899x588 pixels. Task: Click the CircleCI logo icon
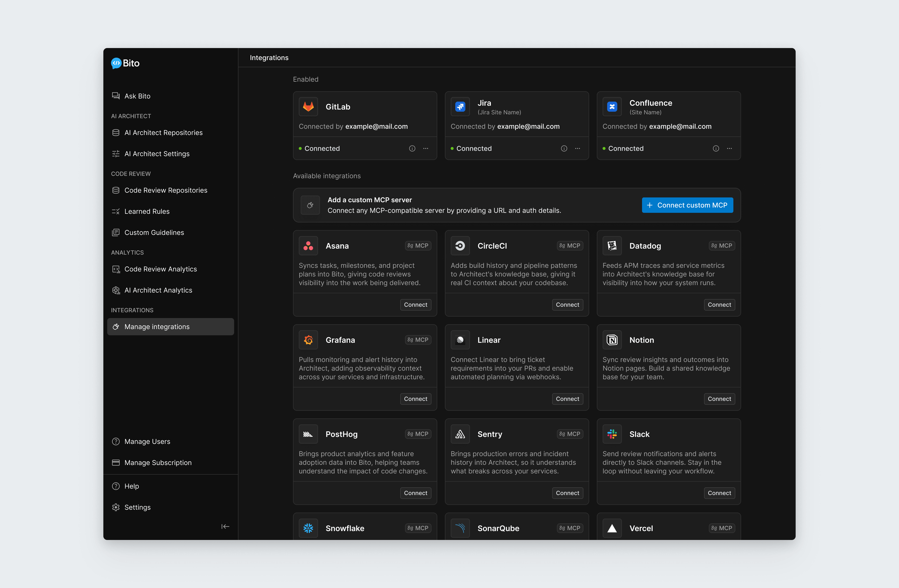460,246
